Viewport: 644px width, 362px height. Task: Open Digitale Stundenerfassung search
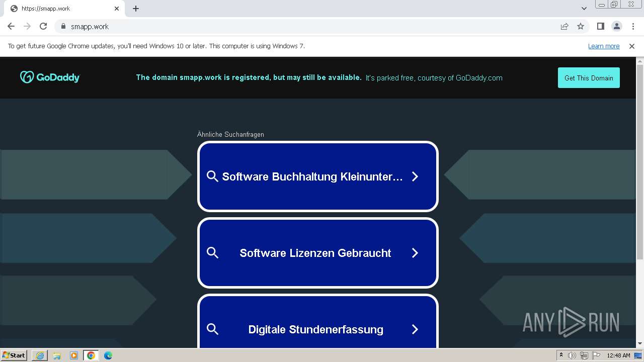tap(318, 321)
